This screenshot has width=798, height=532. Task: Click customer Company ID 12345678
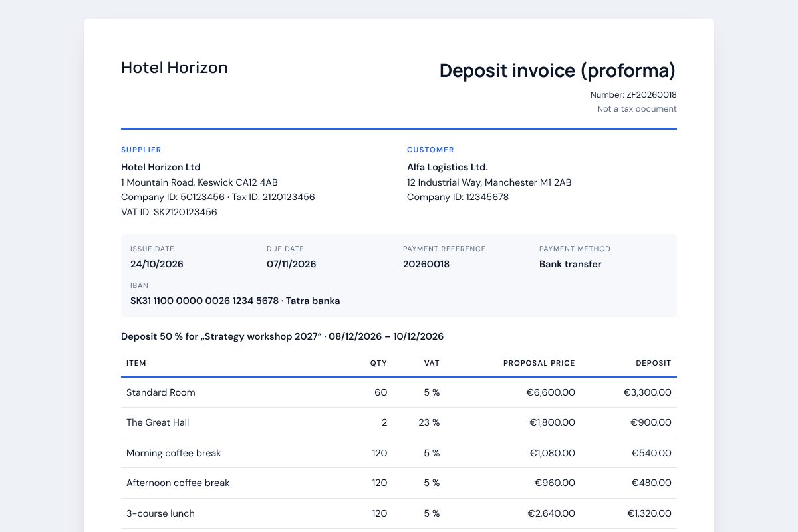[458, 198]
